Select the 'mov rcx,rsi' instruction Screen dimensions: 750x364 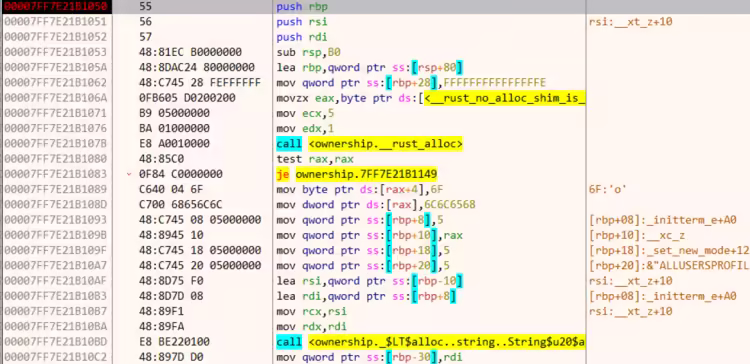pos(312,312)
